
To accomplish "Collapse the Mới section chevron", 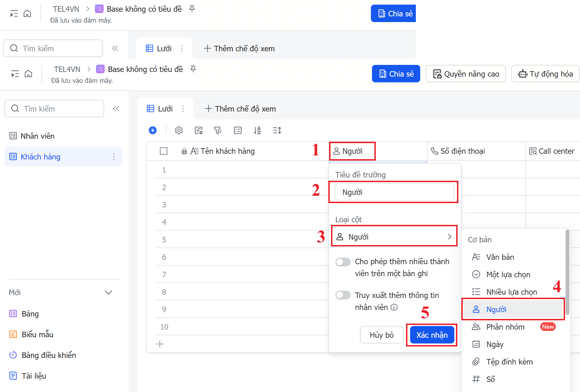I will pyautogui.click(x=109, y=293).
